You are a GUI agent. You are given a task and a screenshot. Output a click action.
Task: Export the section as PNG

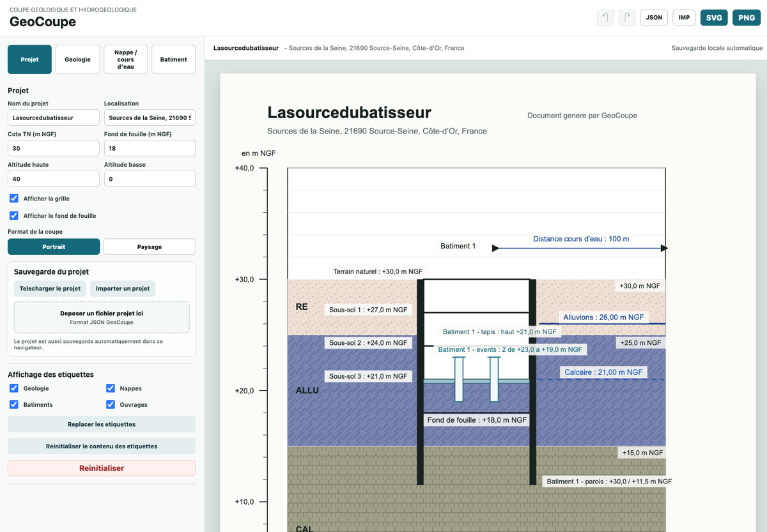point(747,17)
